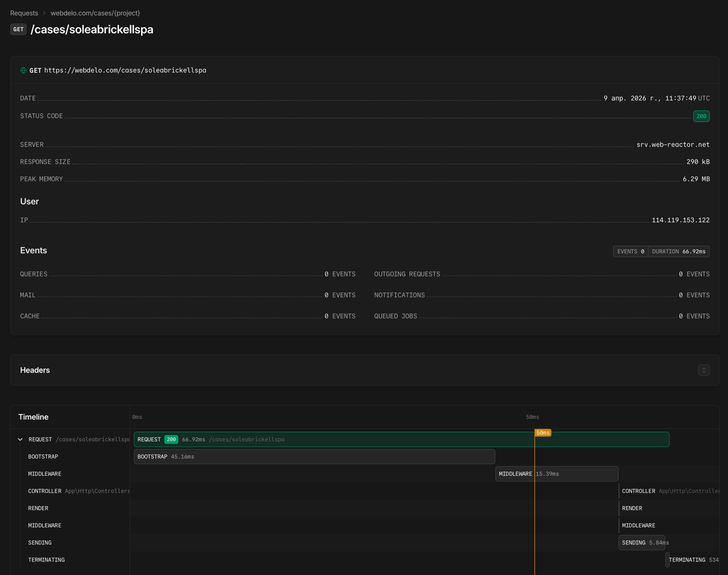
Task: Click the MIDDLEWARE 15.39ms segment in the timeline
Action: click(557, 474)
